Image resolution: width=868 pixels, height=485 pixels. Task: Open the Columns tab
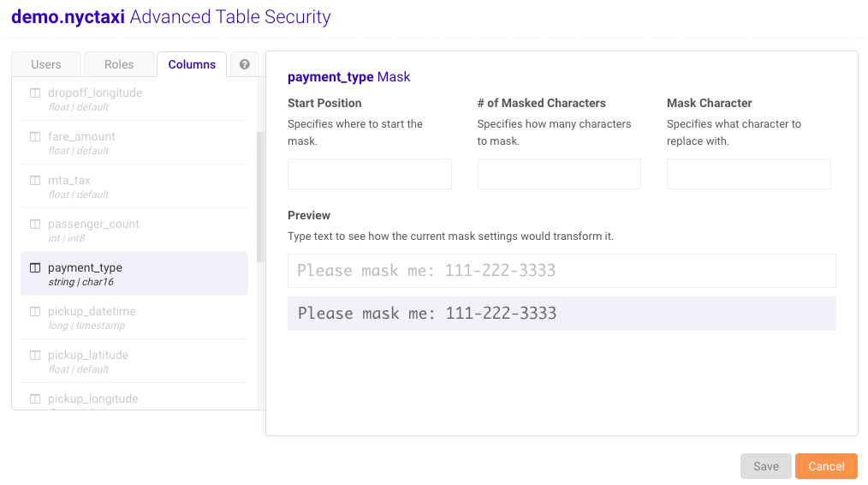pos(192,64)
